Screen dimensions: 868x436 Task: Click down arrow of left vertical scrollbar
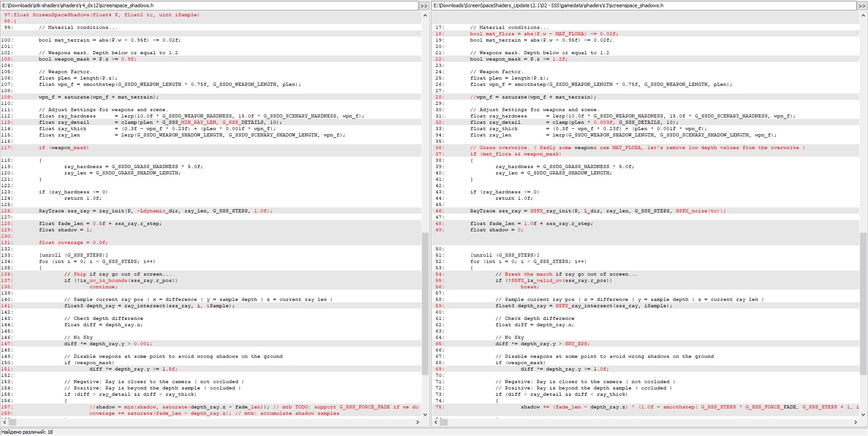[x=425, y=414]
